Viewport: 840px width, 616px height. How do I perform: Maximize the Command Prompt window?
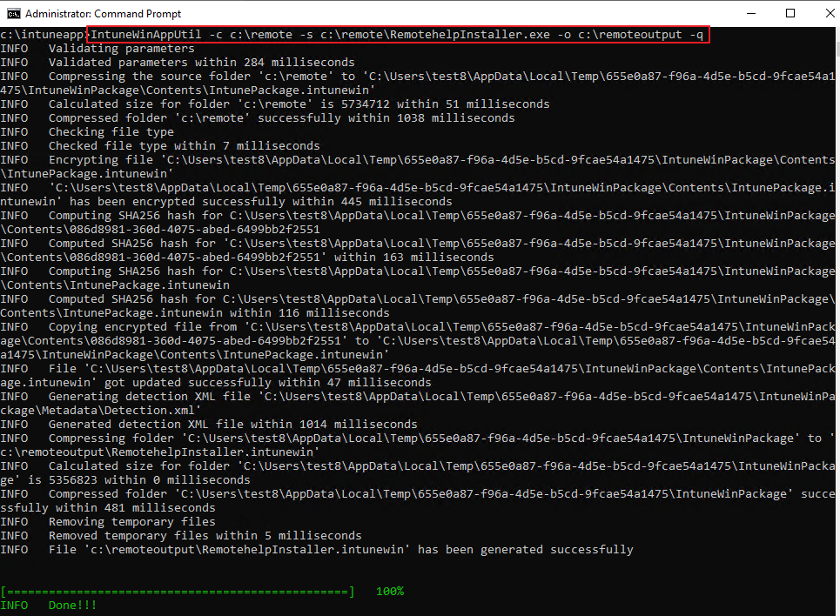(x=790, y=13)
